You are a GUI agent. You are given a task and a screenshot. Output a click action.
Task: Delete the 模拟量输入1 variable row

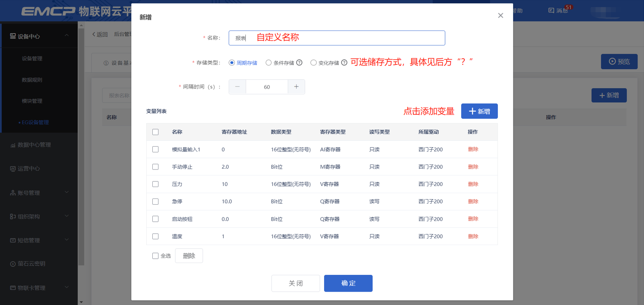pos(473,149)
